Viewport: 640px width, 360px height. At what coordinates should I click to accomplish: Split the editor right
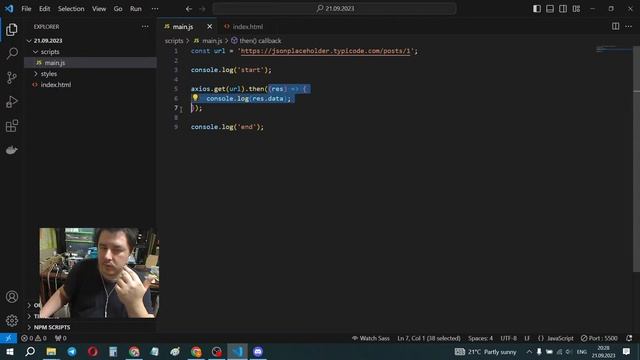click(x=616, y=27)
